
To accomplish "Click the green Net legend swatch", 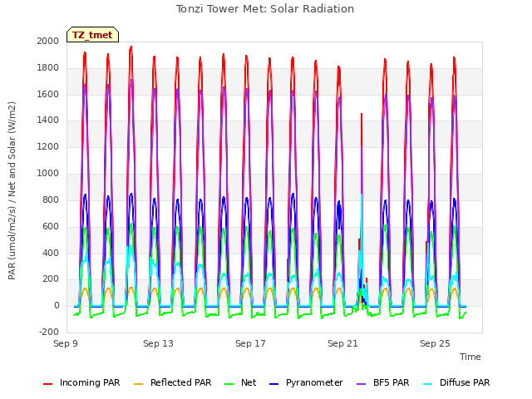I will [x=229, y=384].
